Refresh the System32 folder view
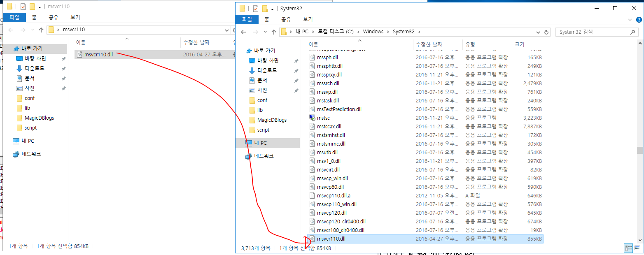The image size is (644, 255). [546, 32]
